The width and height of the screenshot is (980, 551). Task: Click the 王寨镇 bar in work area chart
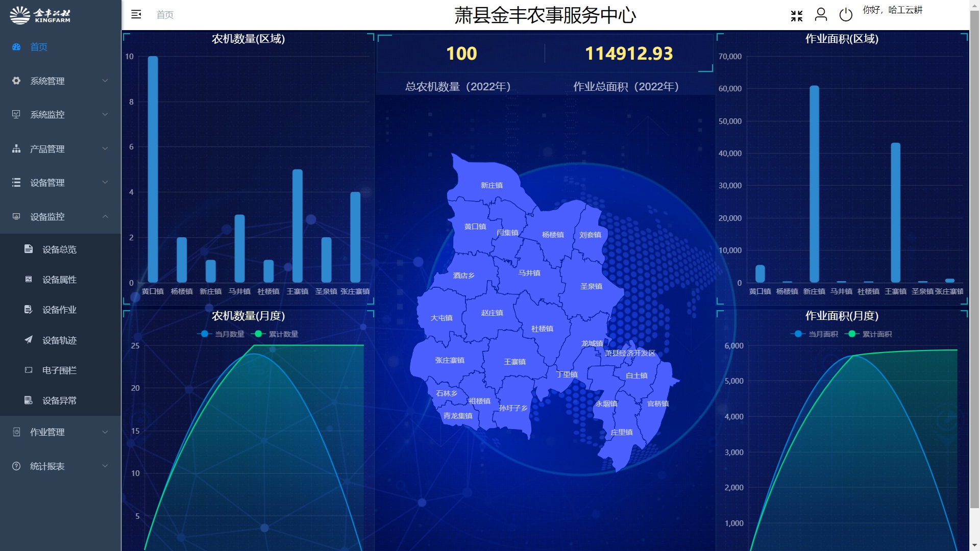895,213
